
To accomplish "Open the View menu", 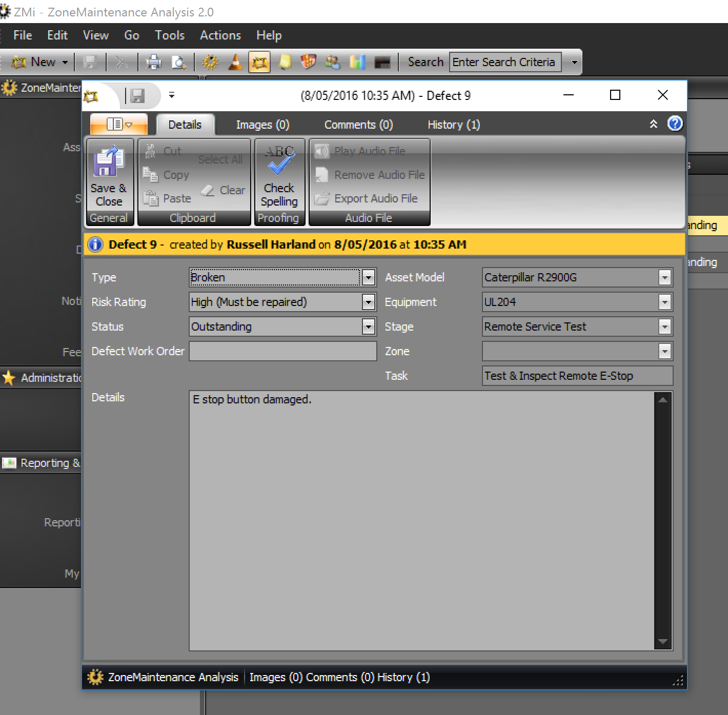I will point(96,35).
